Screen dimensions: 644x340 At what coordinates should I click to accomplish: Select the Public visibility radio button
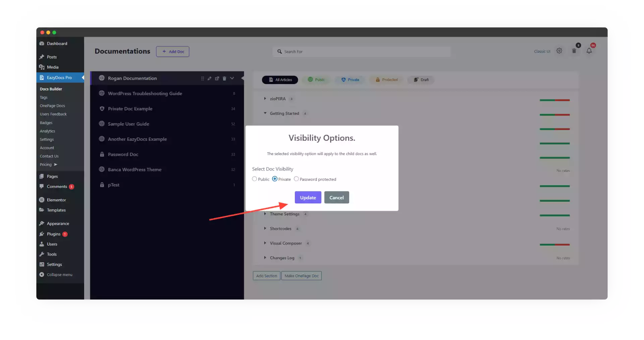coord(254,179)
